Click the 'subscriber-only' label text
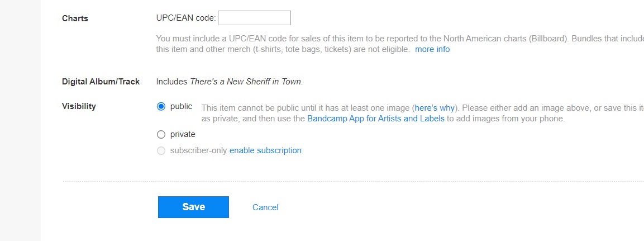 [x=198, y=150]
